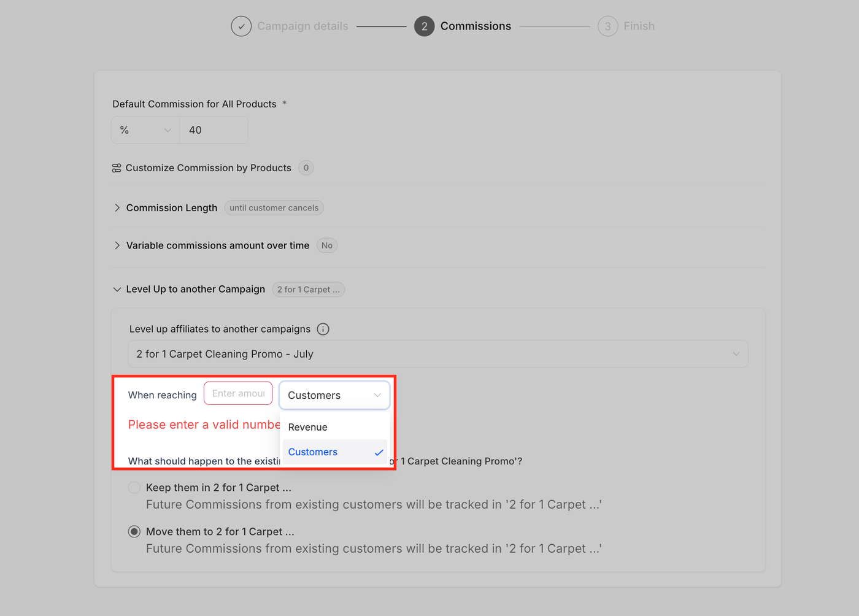The image size is (859, 616).
Task: Click the Finish step number 3 icon
Action: point(607,26)
